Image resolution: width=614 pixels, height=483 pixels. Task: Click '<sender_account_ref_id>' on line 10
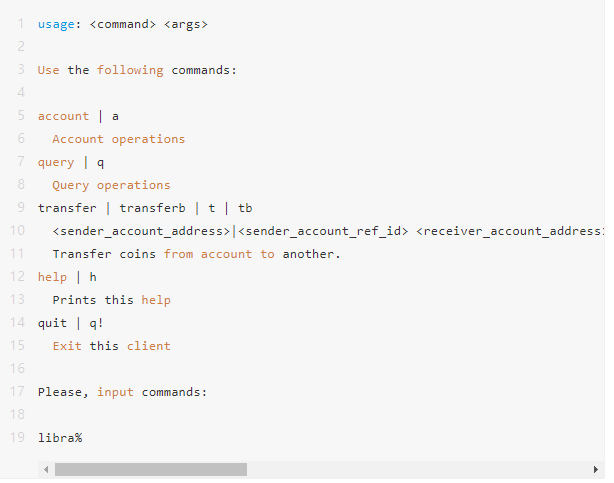323,231
